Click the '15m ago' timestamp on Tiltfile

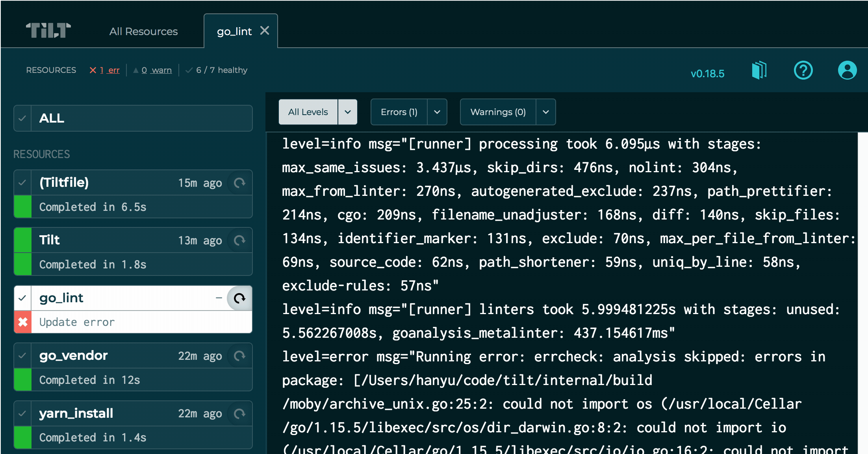200,183
